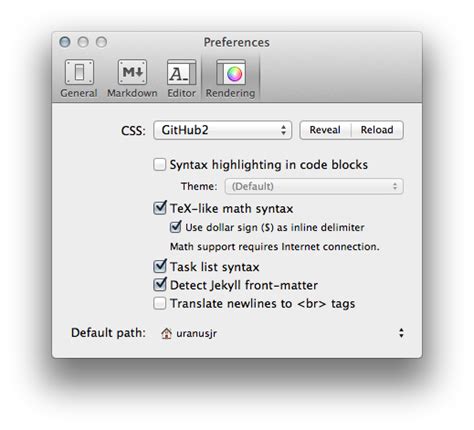Uncheck Use dollar sign as inline delimiter
The height and width of the screenshot is (430, 474).
click(175, 227)
